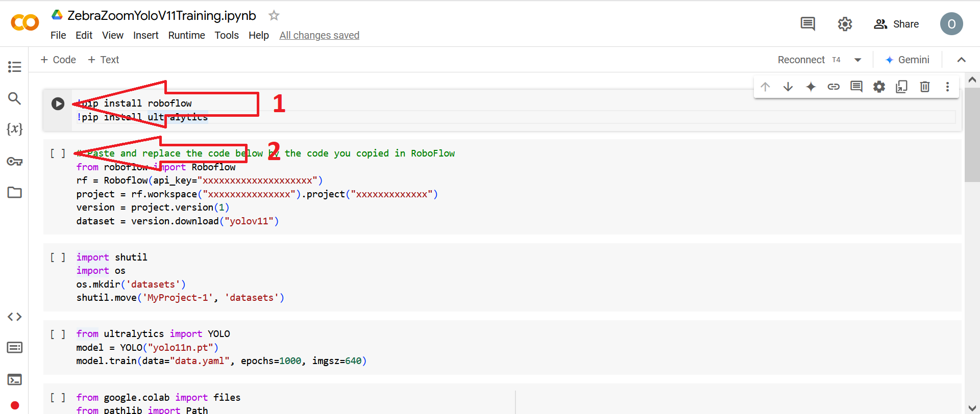The width and height of the screenshot is (980, 414).
Task: Add a new Code cell
Action: click(x=58, y=60)
